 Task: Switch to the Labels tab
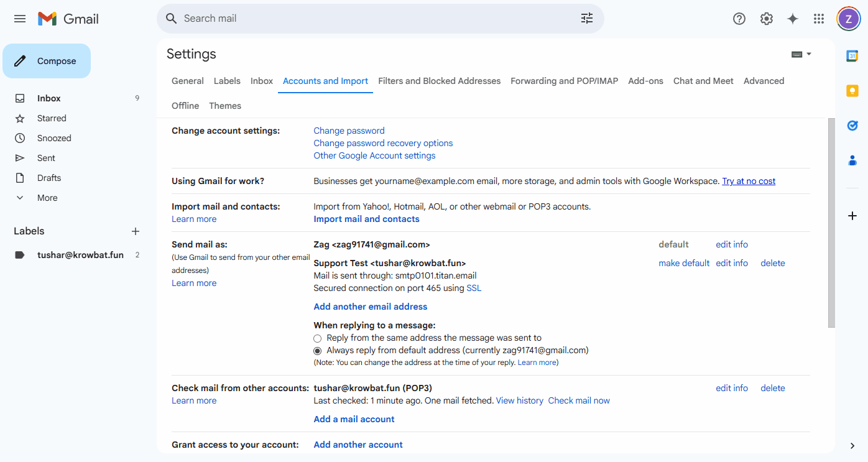pos(227,81)
